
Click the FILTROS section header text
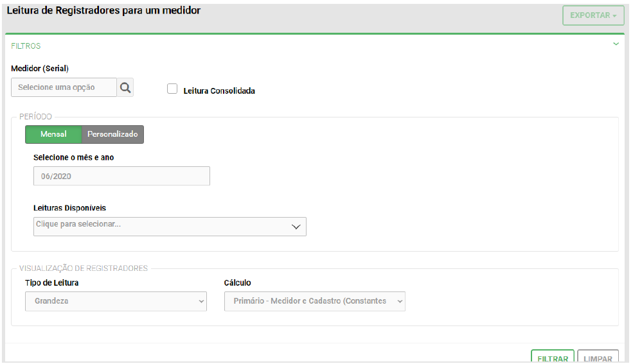(x=26, y=46)
